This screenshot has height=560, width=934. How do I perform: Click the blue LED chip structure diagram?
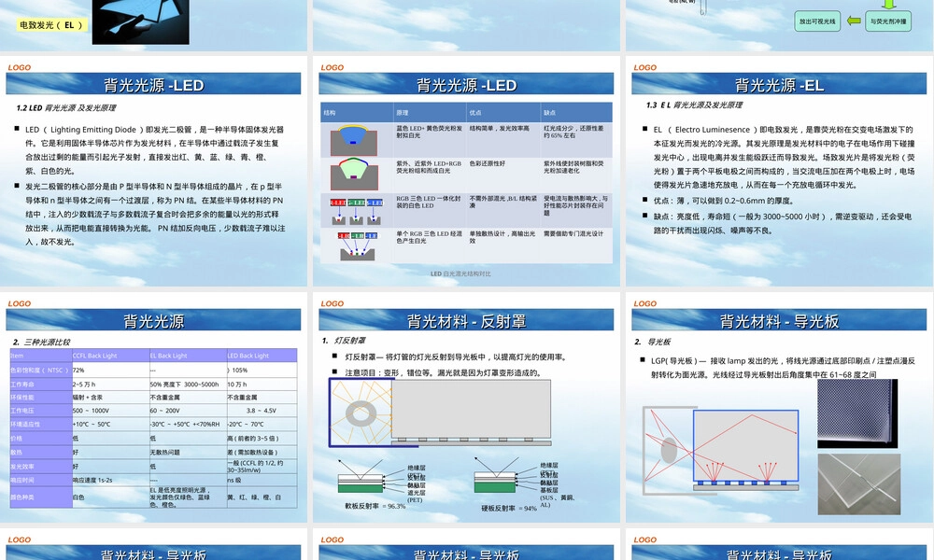point(353,140)
